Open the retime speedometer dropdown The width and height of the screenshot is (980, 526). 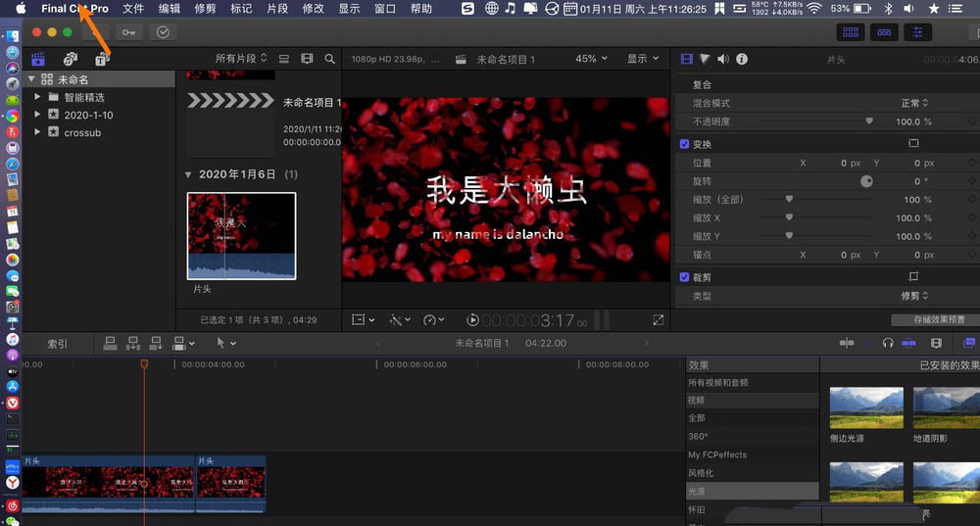pos(434,320)
